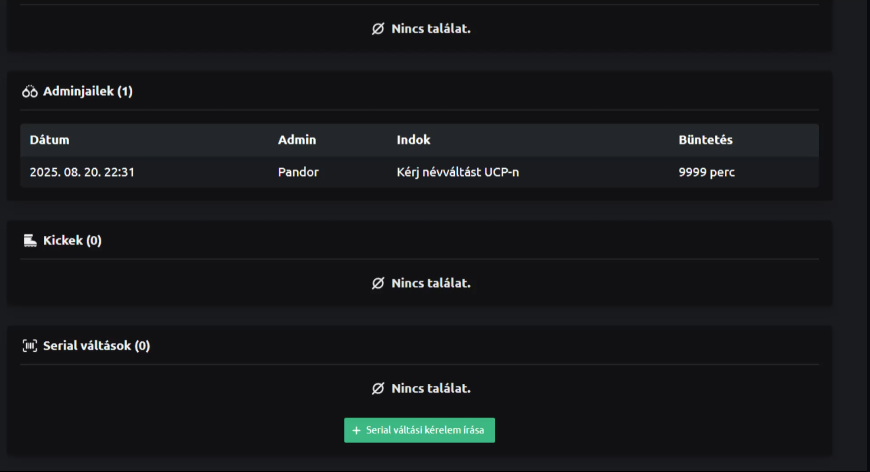Click the Adminjailek (1) section heading
Image resolution: width=870 pixels, height=472 pixels.
pyautogui.click(x=87, y=92)
